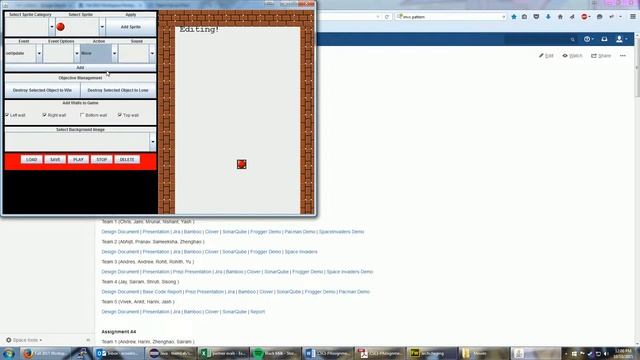Screen dimensions: 640x360
Task: Click the Share page button
Action: tap(601, 56)
